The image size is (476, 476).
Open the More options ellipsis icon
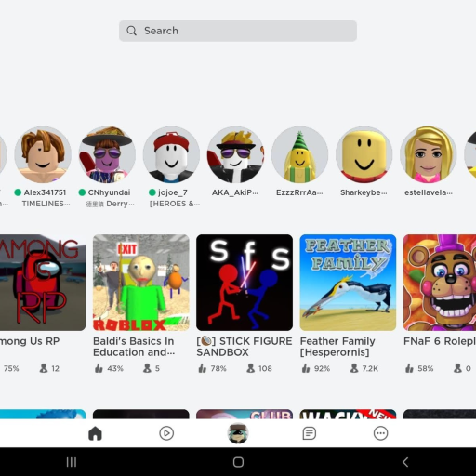point(380,433)
